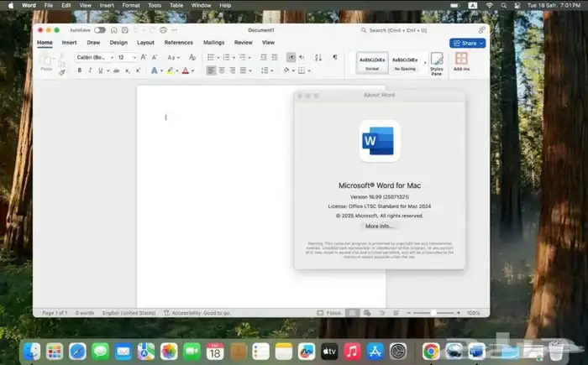Click the Home icon in the title bar

coord(114,30)
